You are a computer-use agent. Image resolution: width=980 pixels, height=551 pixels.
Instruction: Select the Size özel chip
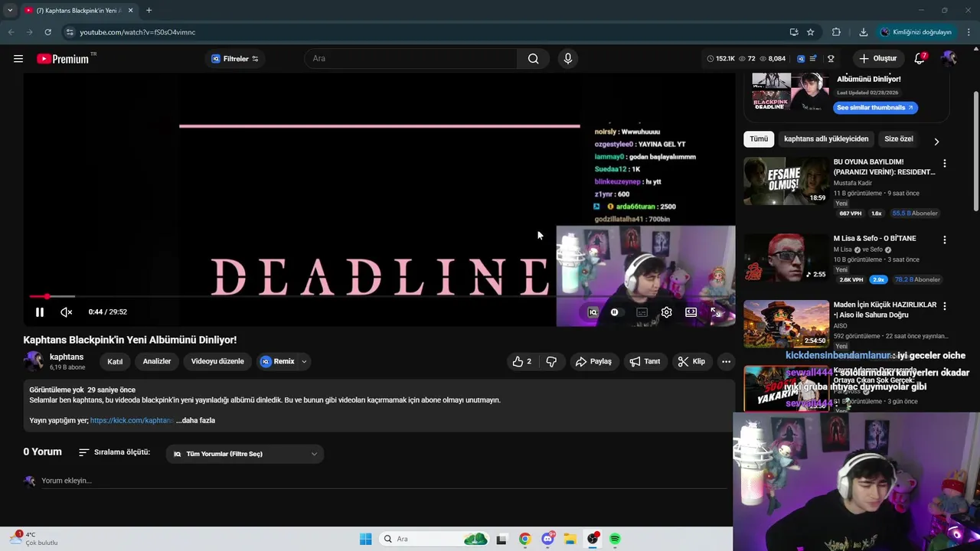(x=899, y=139)
